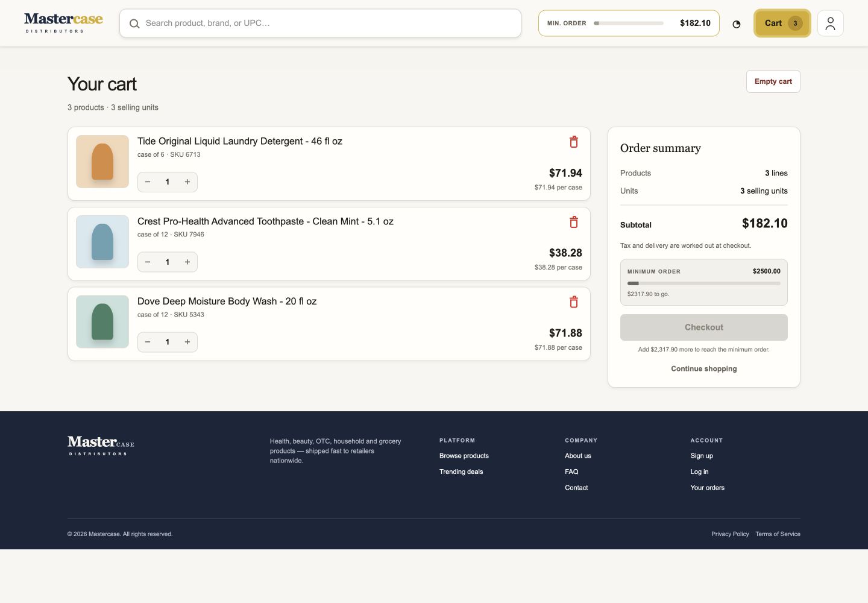868x603 pixels.
Task: Click the $182.10 subtotal amount
Action: pos(764,224)
